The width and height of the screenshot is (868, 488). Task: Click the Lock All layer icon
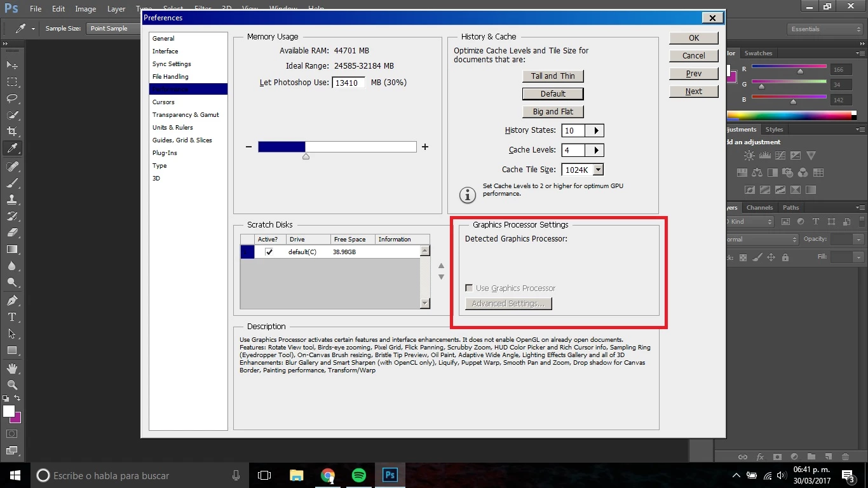[785, 257]
